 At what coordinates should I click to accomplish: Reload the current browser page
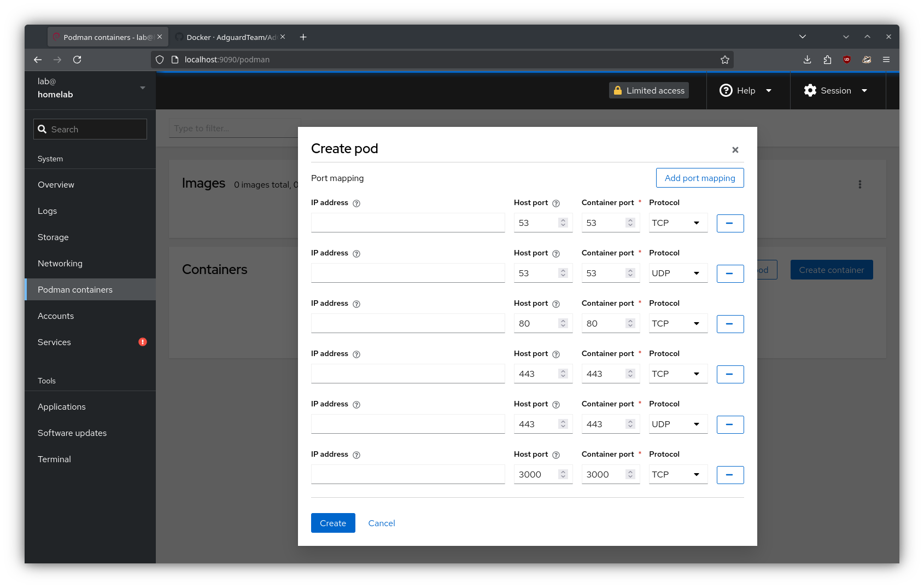click(77, 60)
